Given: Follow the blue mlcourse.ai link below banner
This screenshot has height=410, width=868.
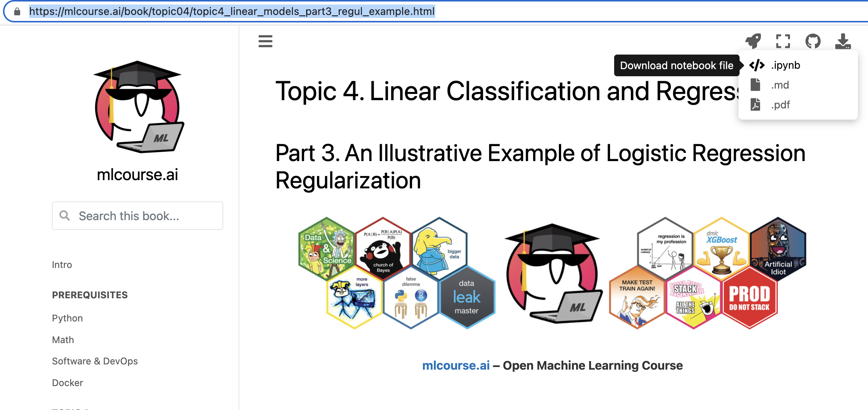Looking at the screenshot, I should tap(456, 365).
